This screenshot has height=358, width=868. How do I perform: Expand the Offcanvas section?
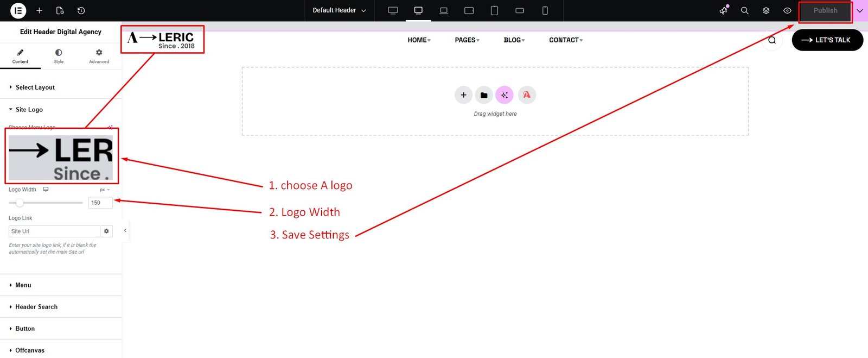(x=30, y=350)
